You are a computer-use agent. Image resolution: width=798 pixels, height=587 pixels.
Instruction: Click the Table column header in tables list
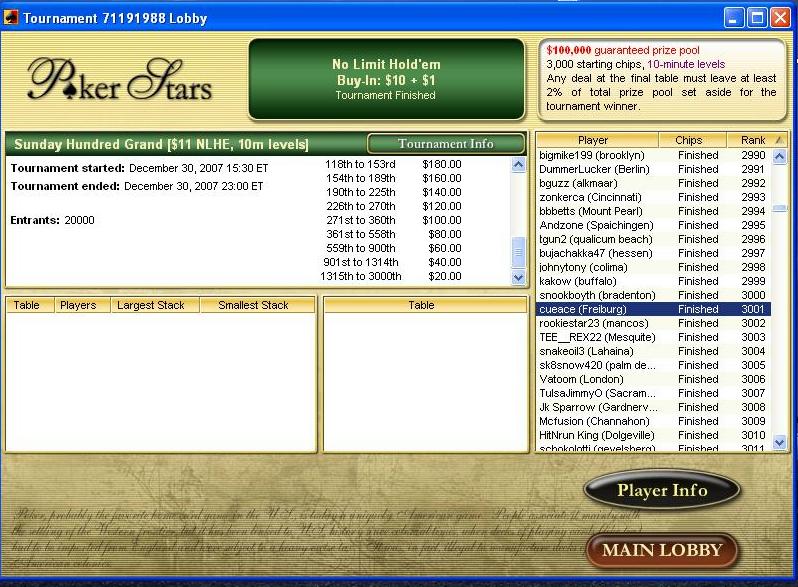click(x=30, y=305)
